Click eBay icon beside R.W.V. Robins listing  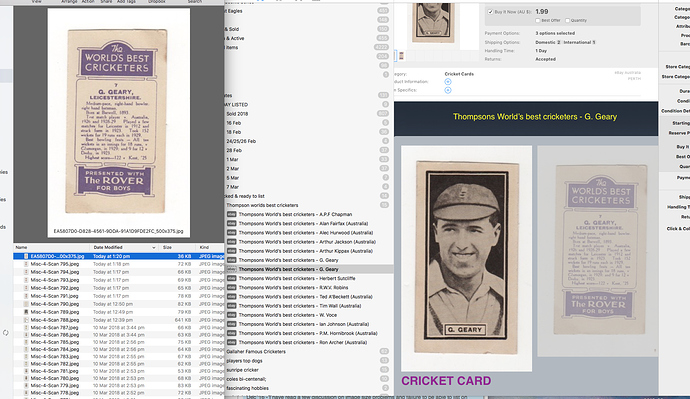[x=231, y=288]
